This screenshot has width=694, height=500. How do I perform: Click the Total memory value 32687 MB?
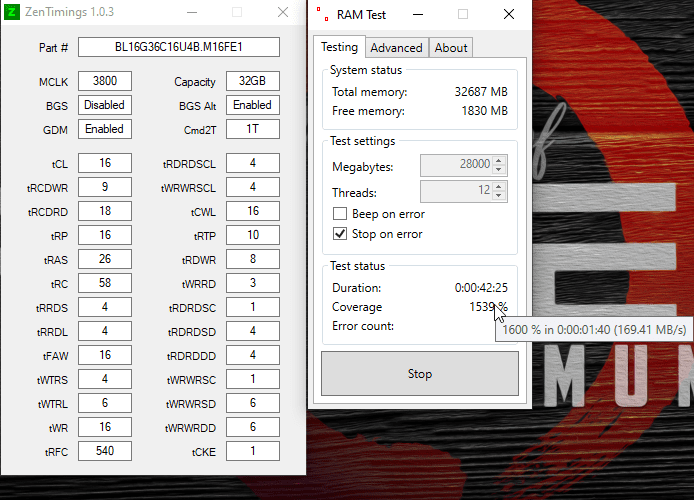coord(481,92)
